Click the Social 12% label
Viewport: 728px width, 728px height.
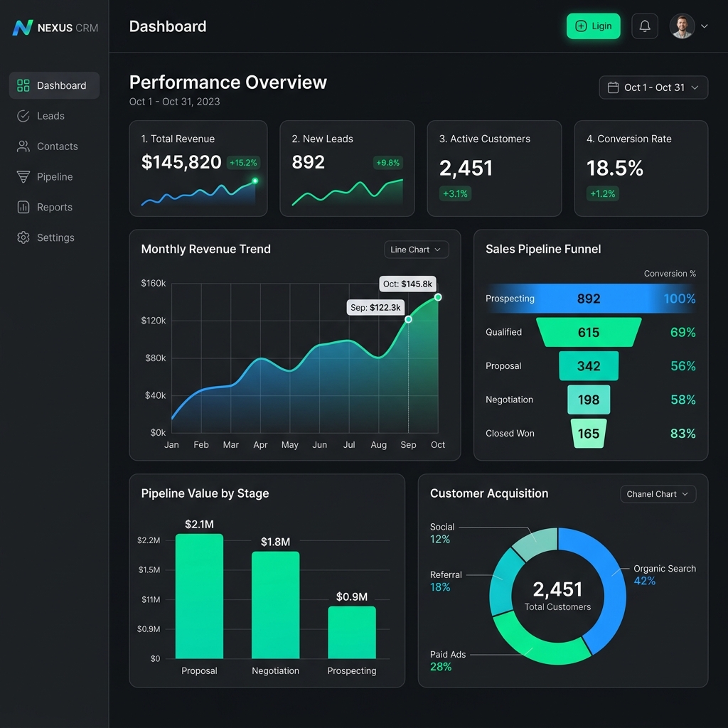[x=442, y=533]
